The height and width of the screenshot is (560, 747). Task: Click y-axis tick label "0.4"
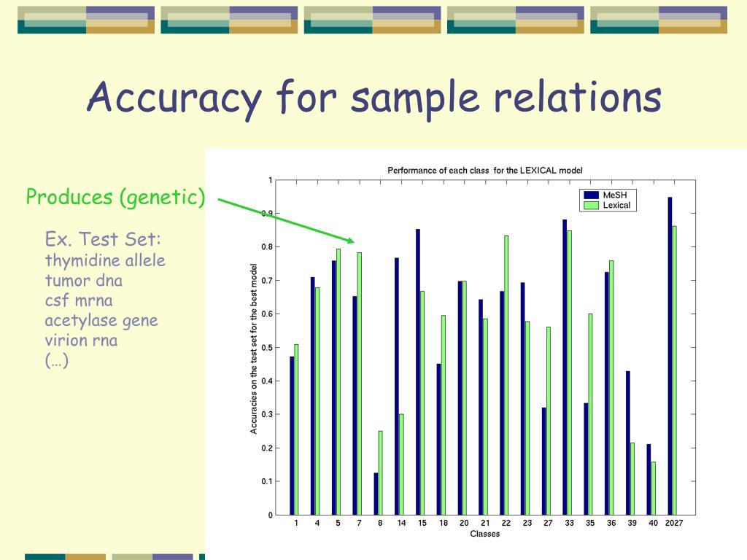point(267,381)
